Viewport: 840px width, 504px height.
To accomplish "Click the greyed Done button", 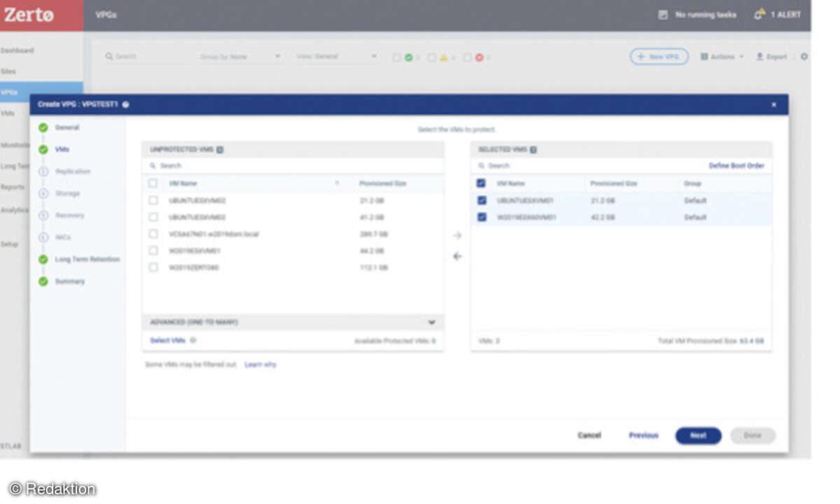I will (752, 435).
